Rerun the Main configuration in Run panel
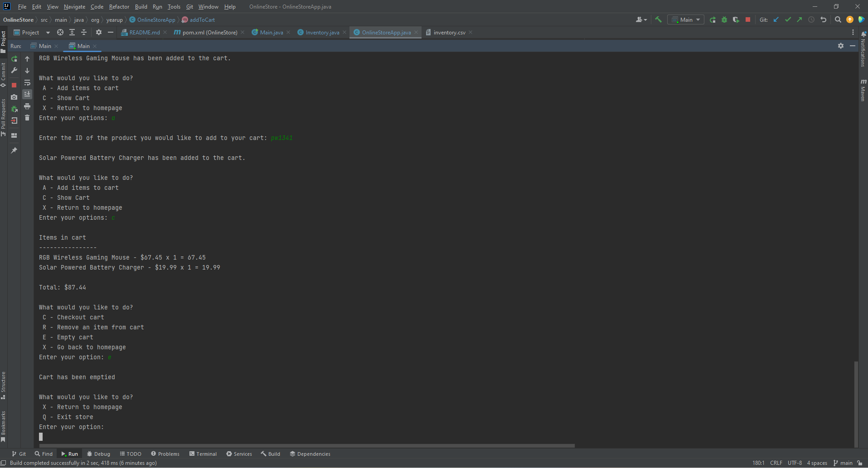The width and height of the screenshot is (868, 468). click(x=14, y=59)
